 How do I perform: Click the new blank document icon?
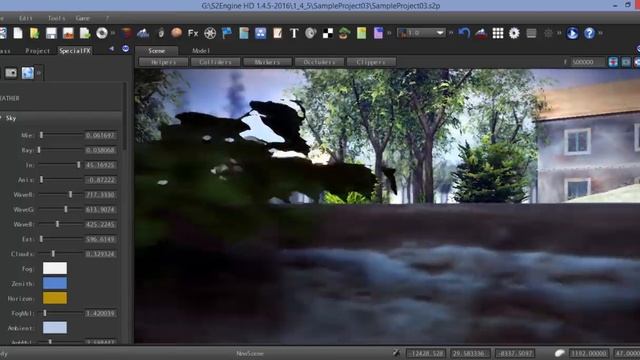[x=18, y=33]
